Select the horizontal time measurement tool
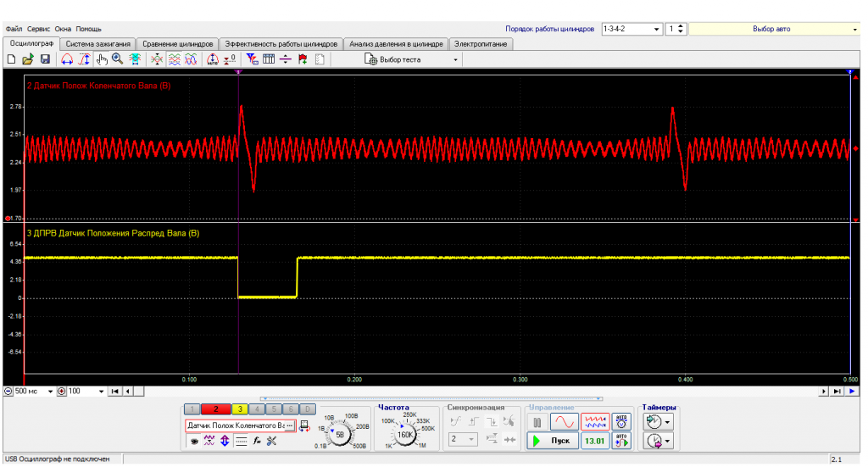The height and width of the screenshot is (467, 868). tap(66, 59)
